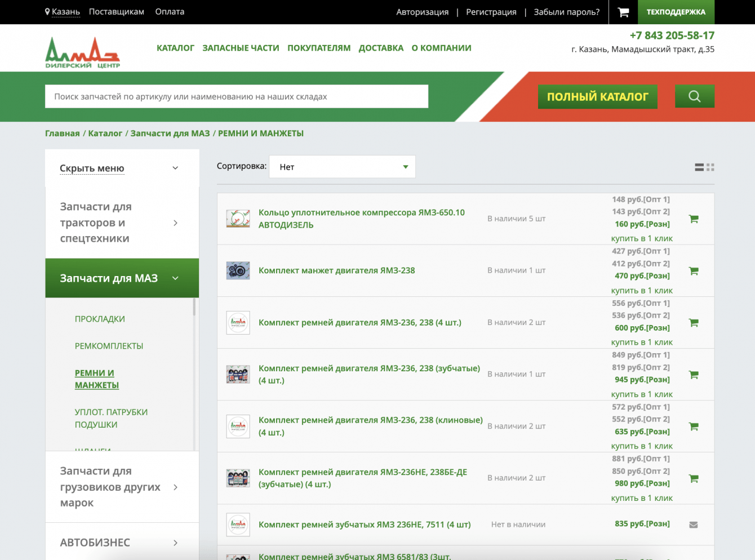Open the Сортировка dropdown

coord(343,167)
